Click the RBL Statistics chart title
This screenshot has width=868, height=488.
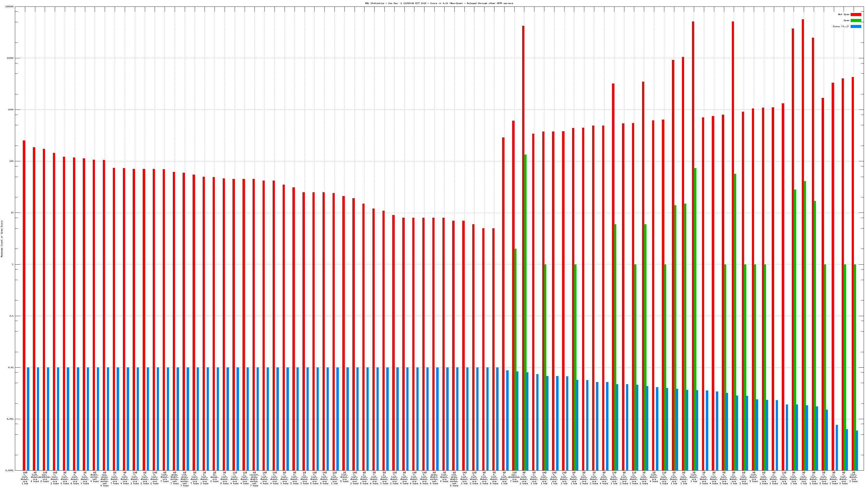click(x=439, y=3)
